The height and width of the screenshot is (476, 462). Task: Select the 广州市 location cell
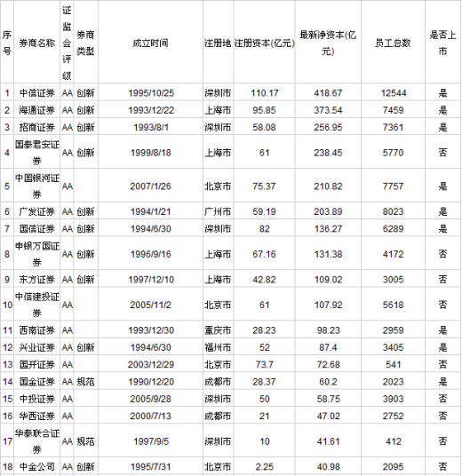point(218,211)
